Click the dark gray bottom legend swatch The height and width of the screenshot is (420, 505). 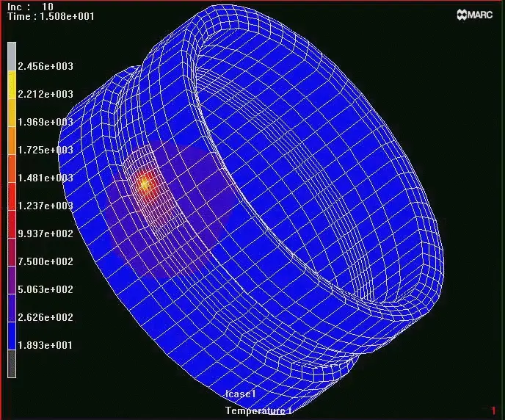click(x=12, y=364)
